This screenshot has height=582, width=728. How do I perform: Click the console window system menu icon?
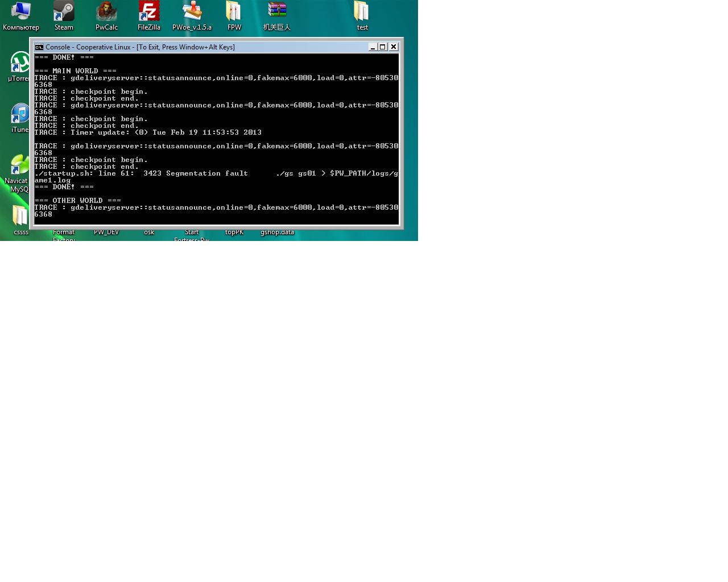pyautogui.click(x=39, y=47)
